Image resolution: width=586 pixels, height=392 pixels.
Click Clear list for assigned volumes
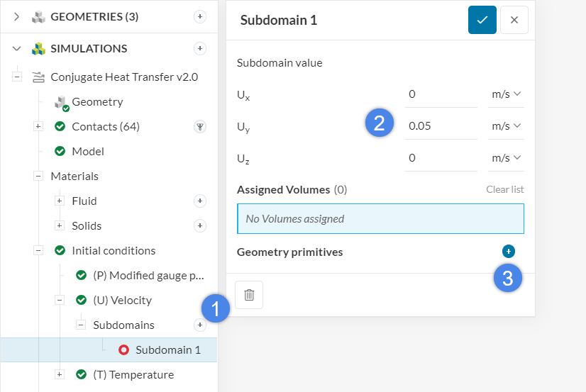point(504,189)
